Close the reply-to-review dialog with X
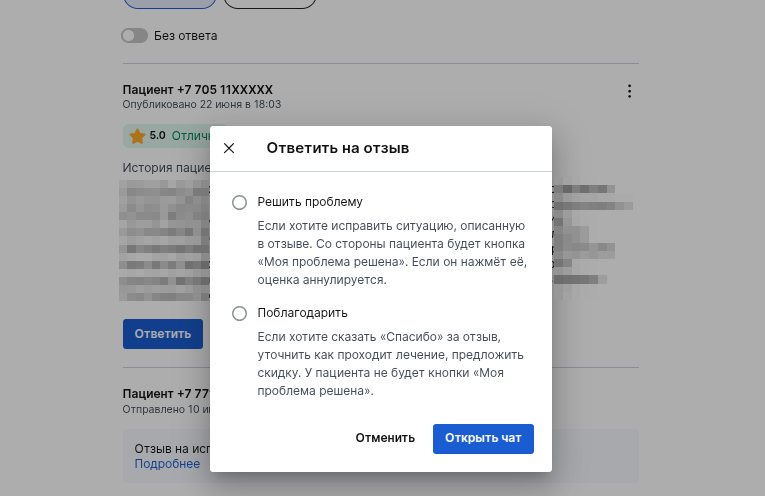Screen dimensions: 765x496 point(229,148)
